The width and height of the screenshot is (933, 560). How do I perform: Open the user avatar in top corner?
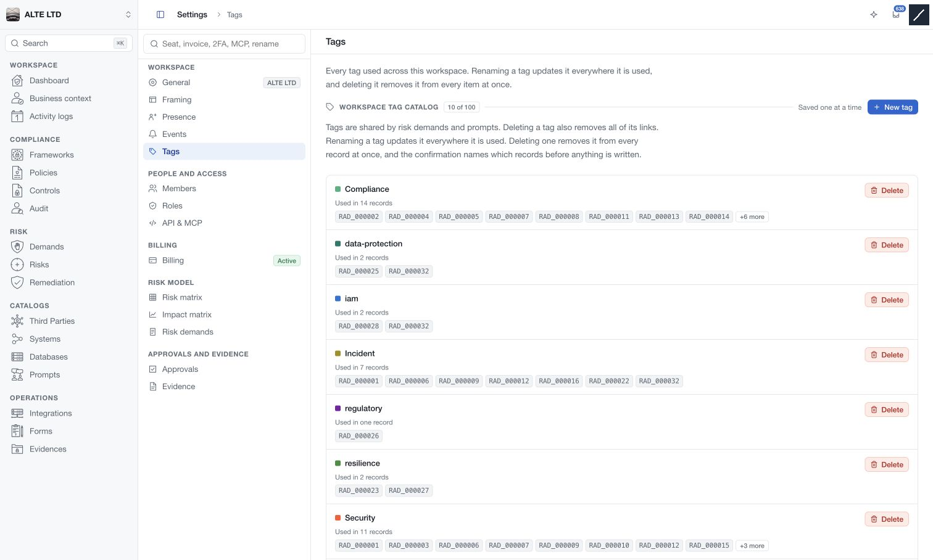point(919,14)
